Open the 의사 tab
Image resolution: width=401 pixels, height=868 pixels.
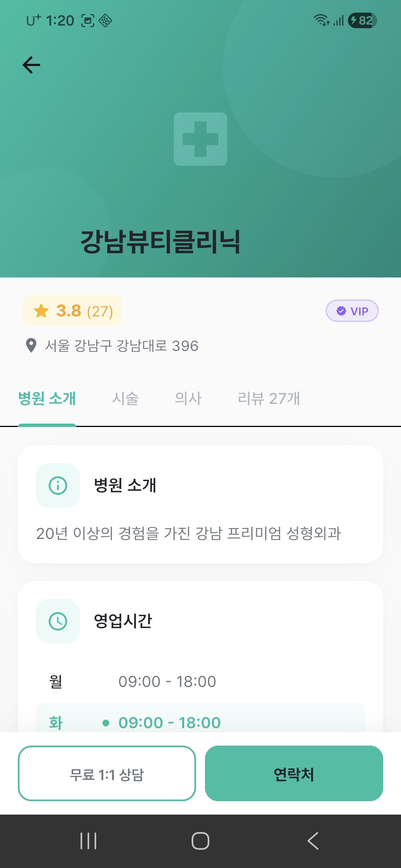[188, 398]
